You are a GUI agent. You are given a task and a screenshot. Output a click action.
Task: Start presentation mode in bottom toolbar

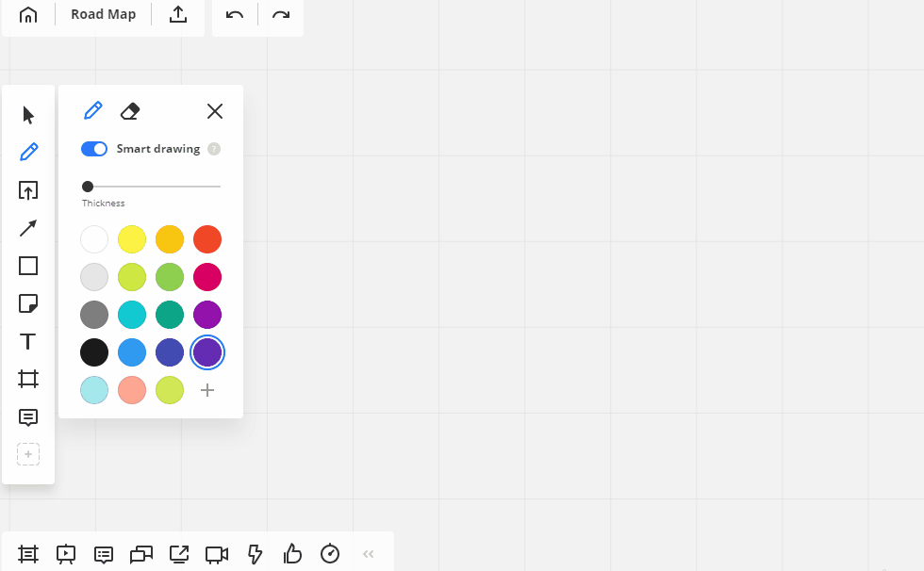tap(65, 554)
